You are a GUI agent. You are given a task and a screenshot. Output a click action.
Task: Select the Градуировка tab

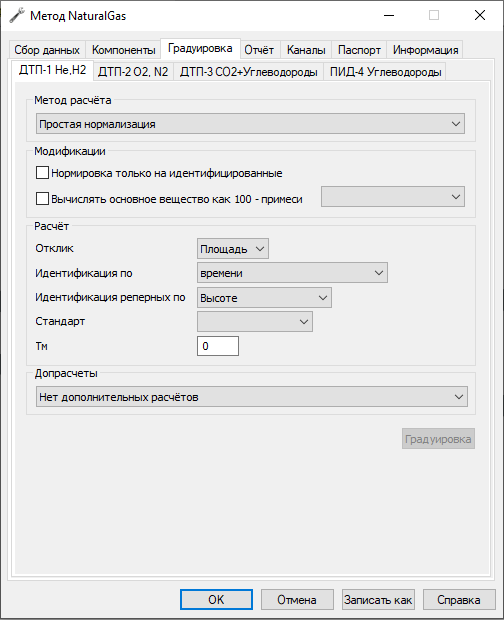pyautogui.click(x=200, y=49)
